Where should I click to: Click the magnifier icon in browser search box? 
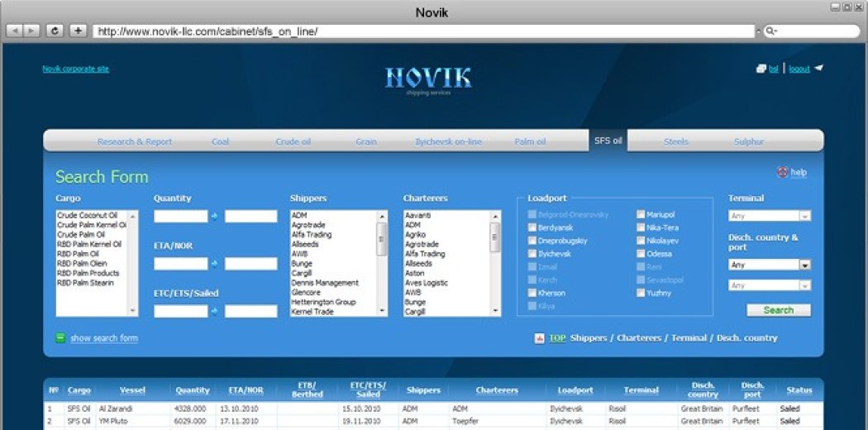[770, 31]
